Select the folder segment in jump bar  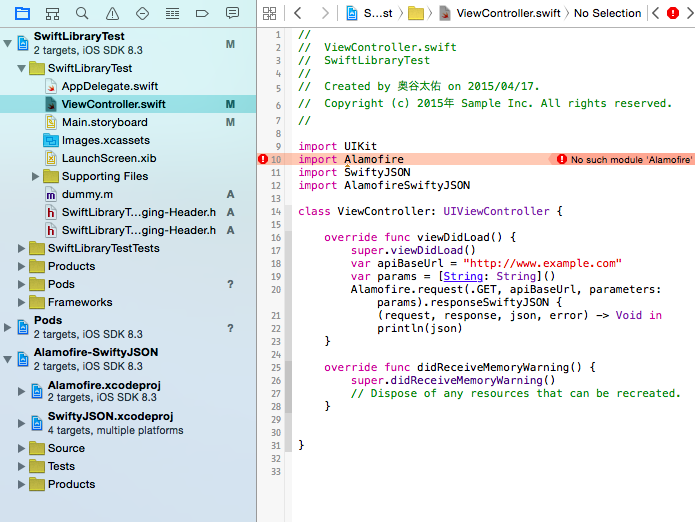click(x=415, y=13)
